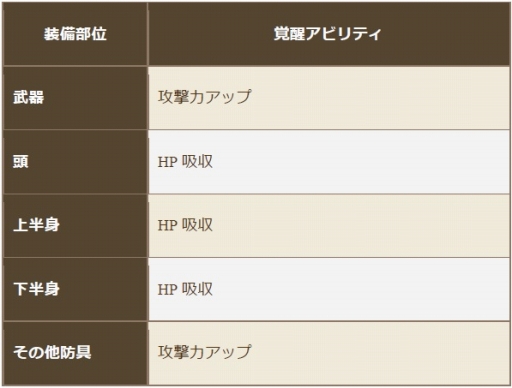The width and height of the screenshot is (512, 388).
Task: Pick the upper body awakening ability cell
Action: click(x=329, y=226)
